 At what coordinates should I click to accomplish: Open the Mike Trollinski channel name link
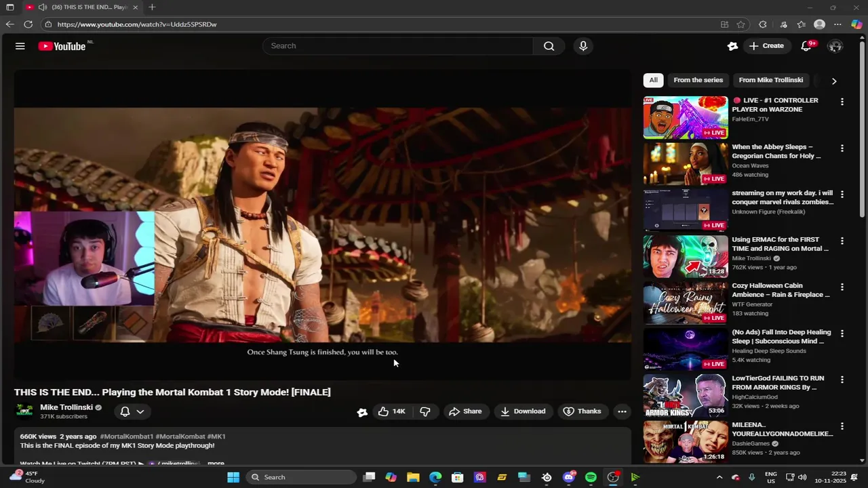(66, 407)
